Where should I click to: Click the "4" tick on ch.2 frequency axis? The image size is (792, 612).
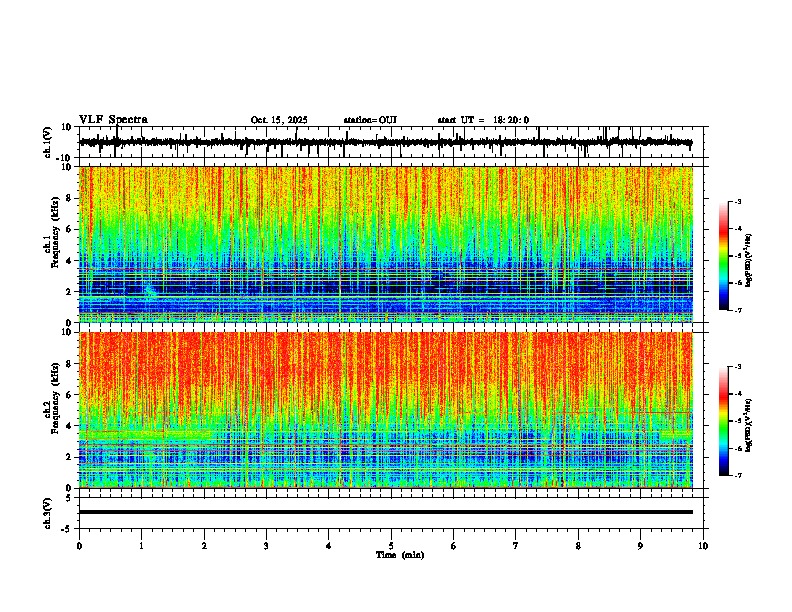(69, 426)
